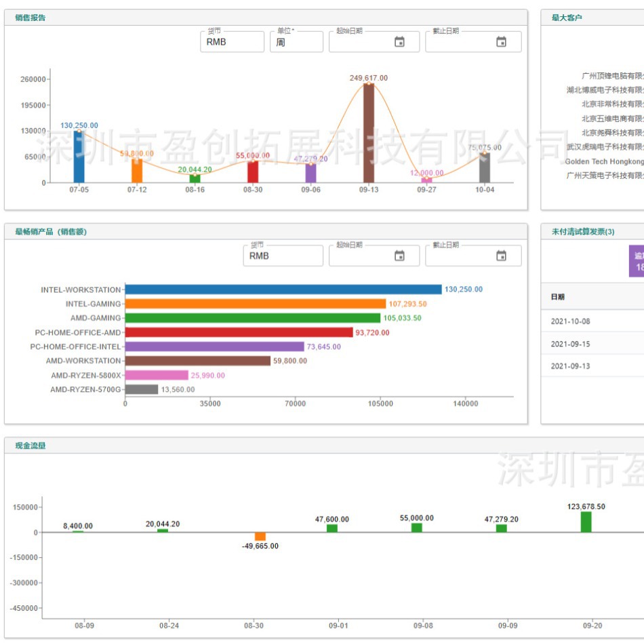Select the red PC-HOME-OFFICE-AMD bar
The height and width of the screenshot is (644, 644).
point(239,332)
